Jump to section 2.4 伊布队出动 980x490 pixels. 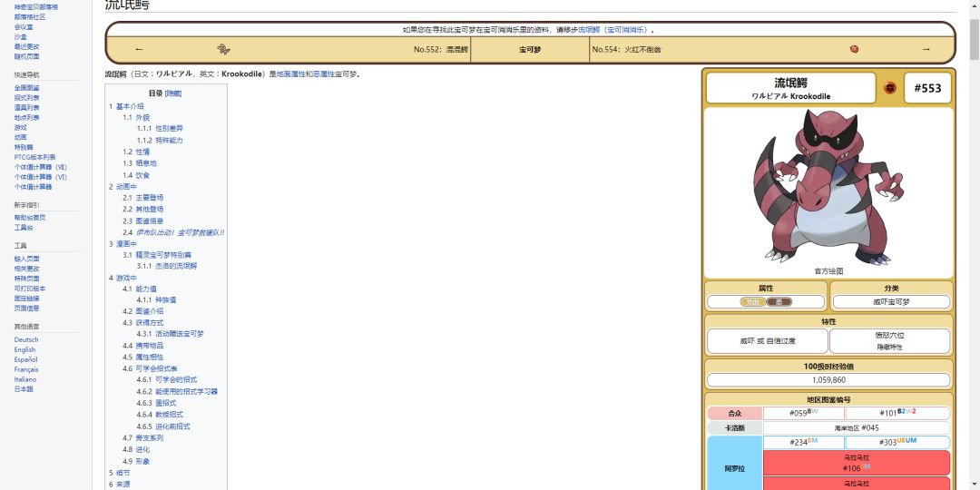(x=173, y=232)
